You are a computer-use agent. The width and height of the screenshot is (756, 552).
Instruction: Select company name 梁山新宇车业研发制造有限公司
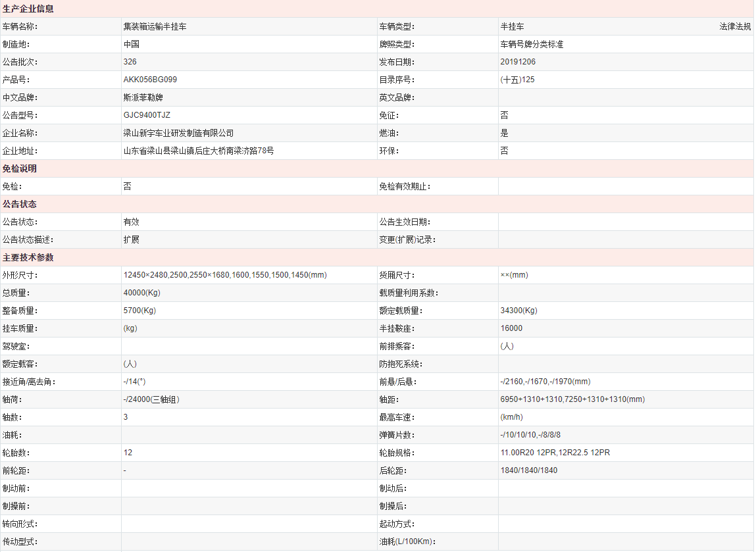click(x=178, y=133)
